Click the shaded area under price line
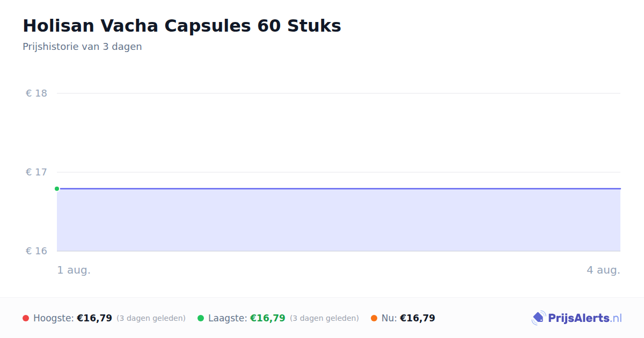This screenshot has height=338, width=644. (339, 220)
